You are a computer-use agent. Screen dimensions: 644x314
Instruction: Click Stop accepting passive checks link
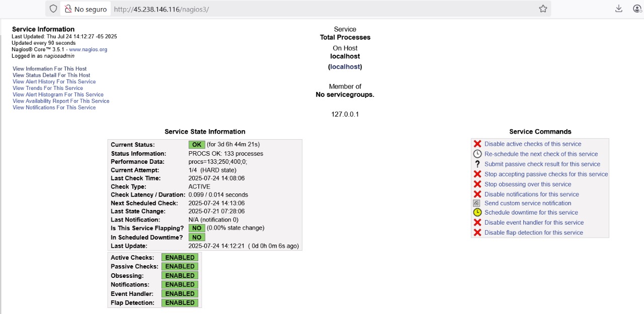click(546, 174)
